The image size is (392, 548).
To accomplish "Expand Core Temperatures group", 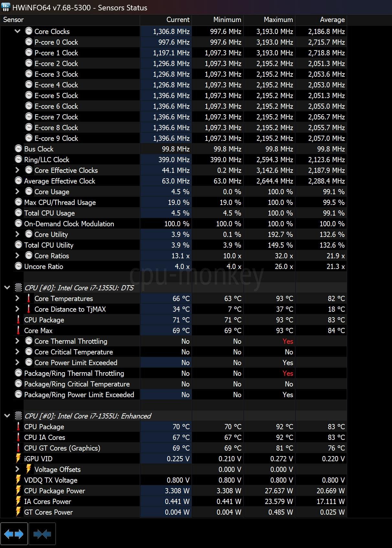I will pos(17,298).
